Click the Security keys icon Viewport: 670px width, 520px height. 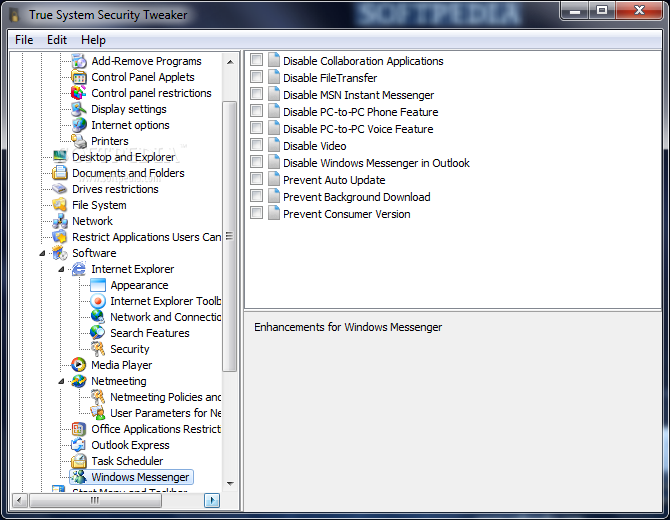point(98,349)
